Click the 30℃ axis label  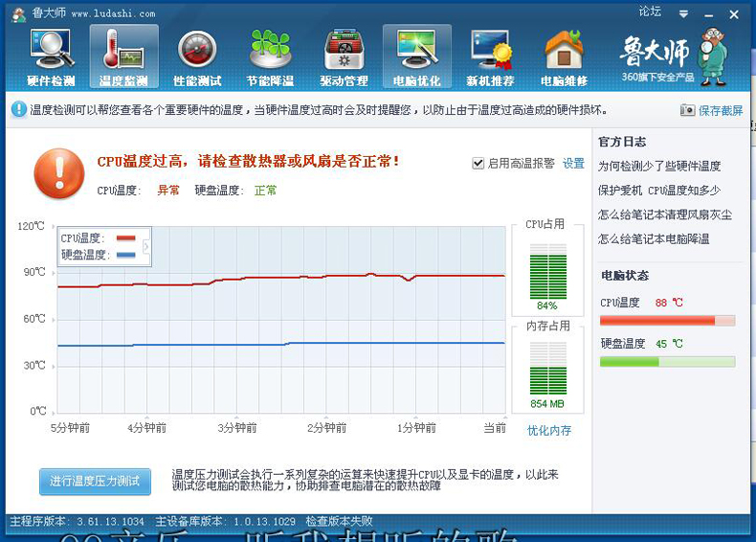click(x=34, y=365)
